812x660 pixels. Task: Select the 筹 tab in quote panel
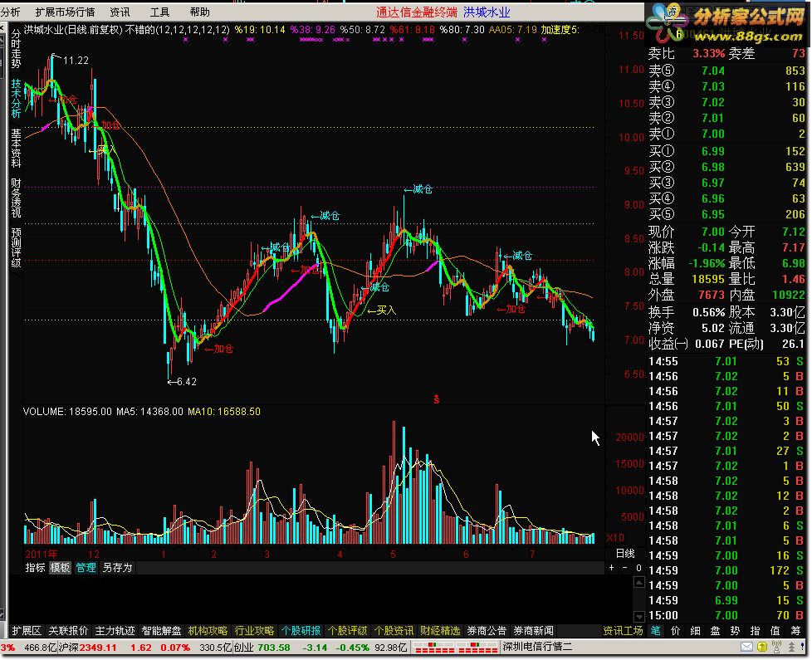point(795,631)
